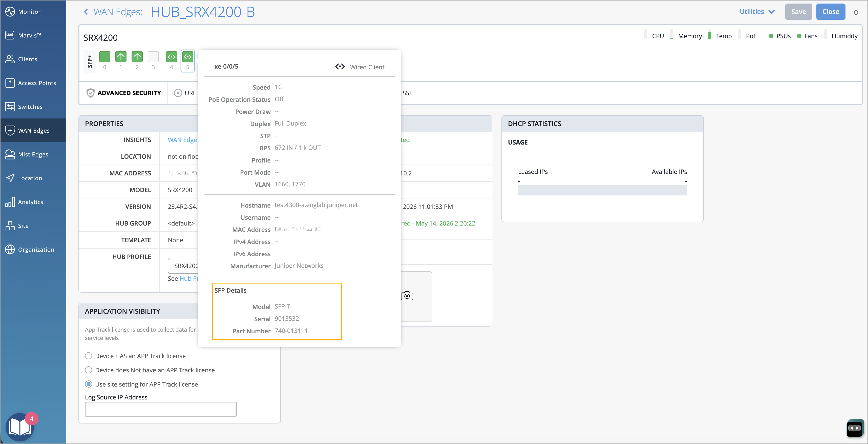Image resolution: width=868 pixels, height=444 pixels.
Task: Click the Memory status indicator
Action: (x=686, y=36)
